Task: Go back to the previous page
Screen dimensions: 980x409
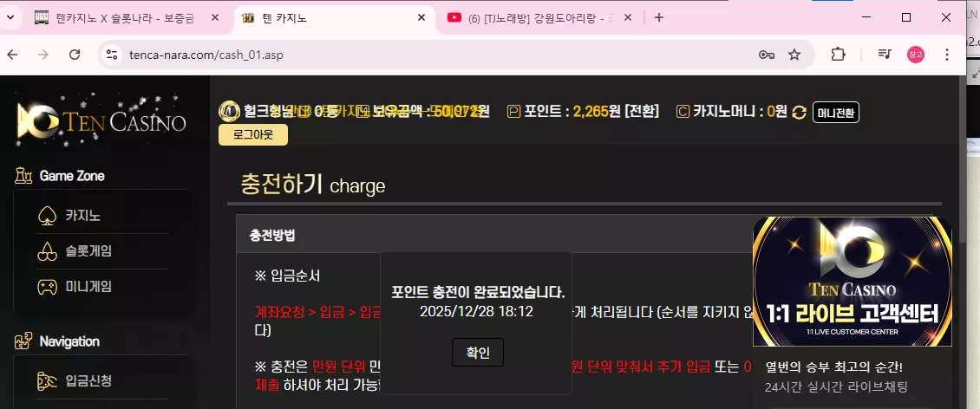Action: point(12,55)
